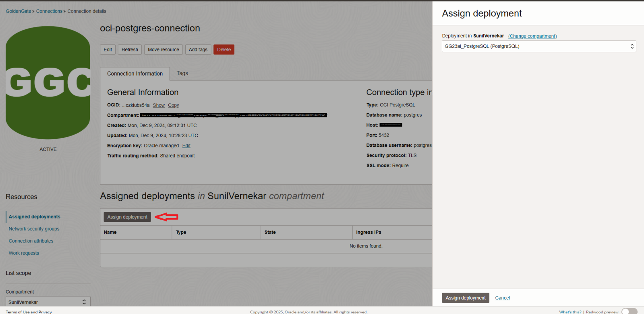
Task: Select the Connection Information tab
Action: (135, 74)
